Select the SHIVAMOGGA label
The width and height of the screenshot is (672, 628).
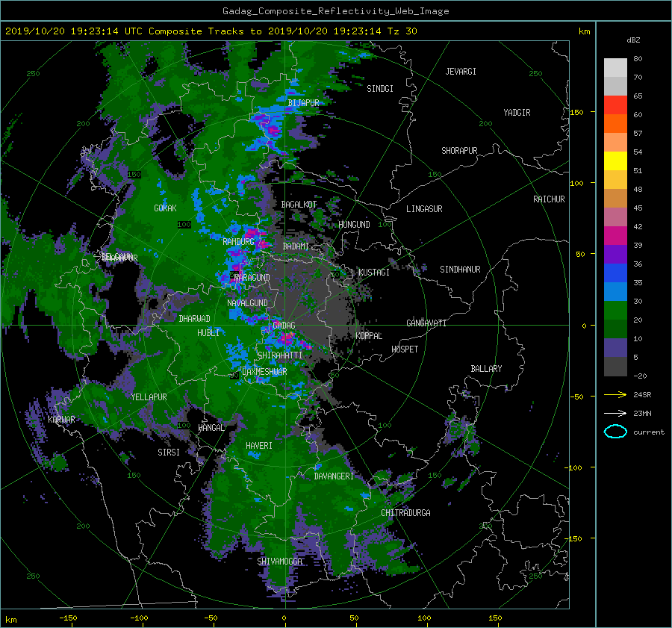tap(279, 562)
